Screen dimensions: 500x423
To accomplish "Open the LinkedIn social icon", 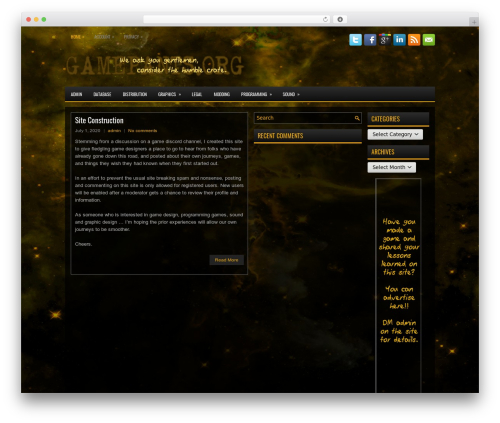I will (x=399, y=40).
